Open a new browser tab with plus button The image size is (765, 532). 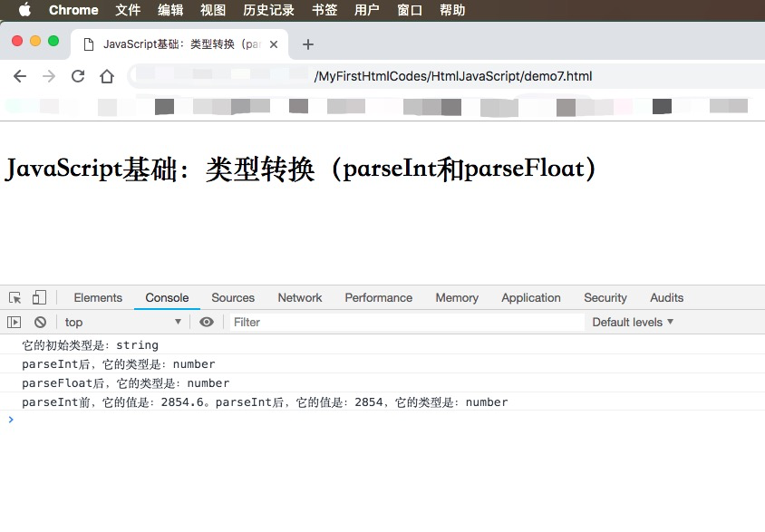pyautogui.click(x=308, y=44)
